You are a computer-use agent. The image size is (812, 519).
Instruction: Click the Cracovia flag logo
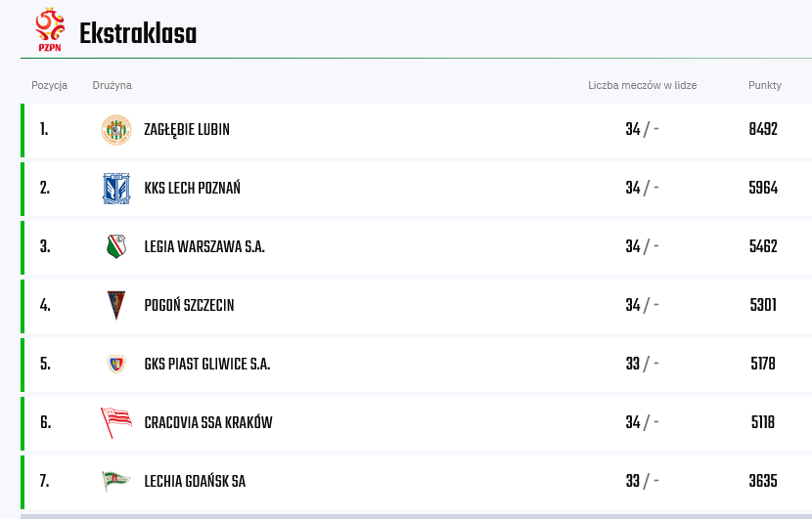click(x=116, y=422)
